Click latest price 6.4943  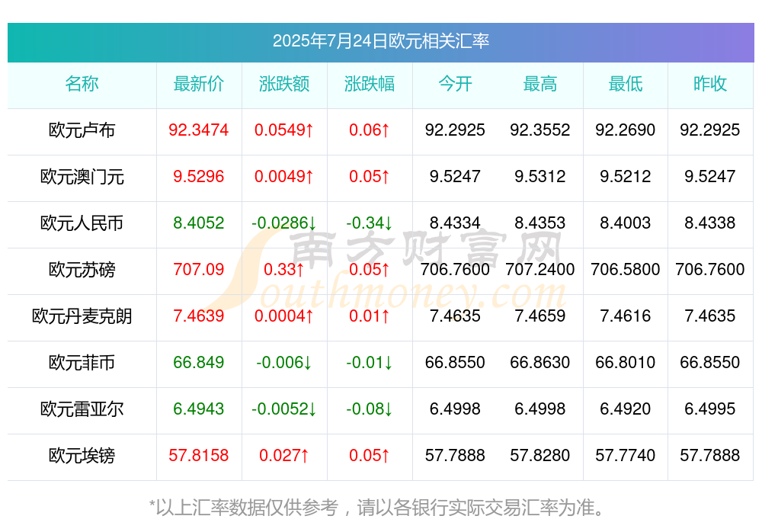pos(199,409)
